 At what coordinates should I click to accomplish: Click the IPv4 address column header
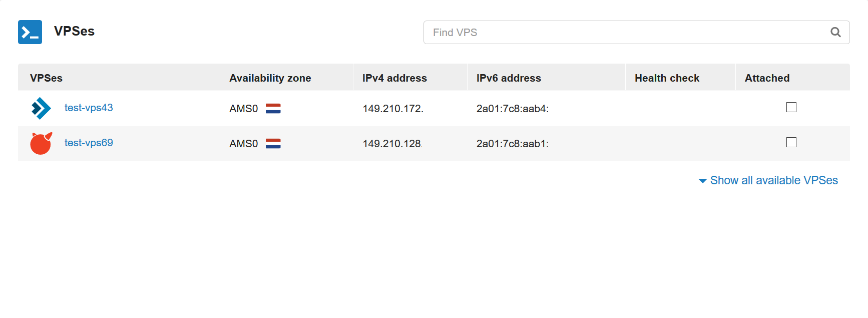tap(394, 78)
